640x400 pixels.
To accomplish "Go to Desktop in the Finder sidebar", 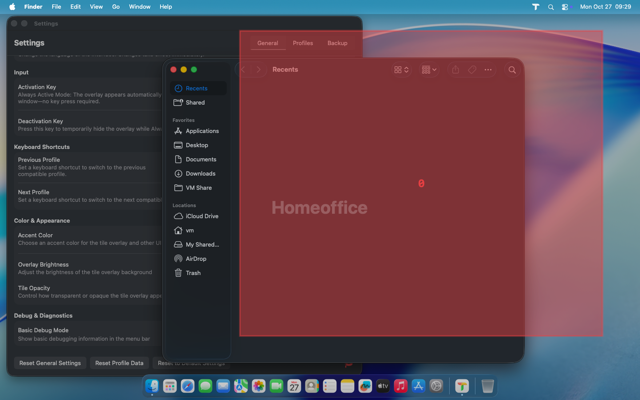I will (x=198, y=145).
